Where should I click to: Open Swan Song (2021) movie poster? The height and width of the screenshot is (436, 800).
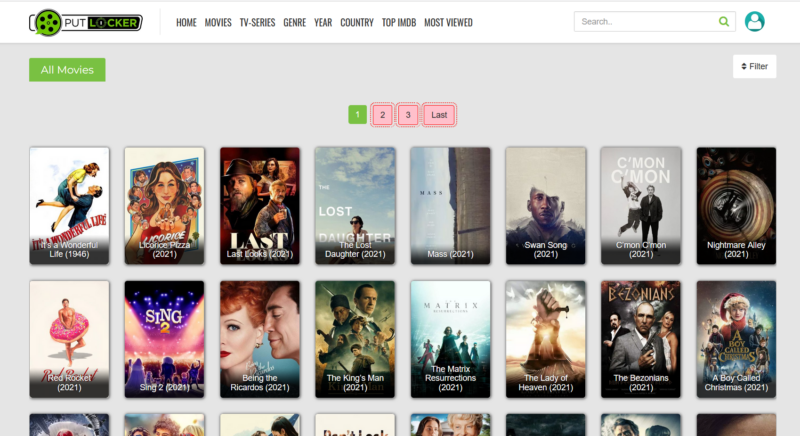545,206
